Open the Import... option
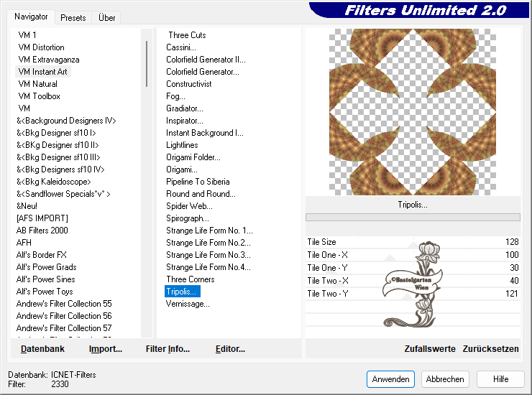This screenshot has height=395, width=532. [x=105, y=349]
